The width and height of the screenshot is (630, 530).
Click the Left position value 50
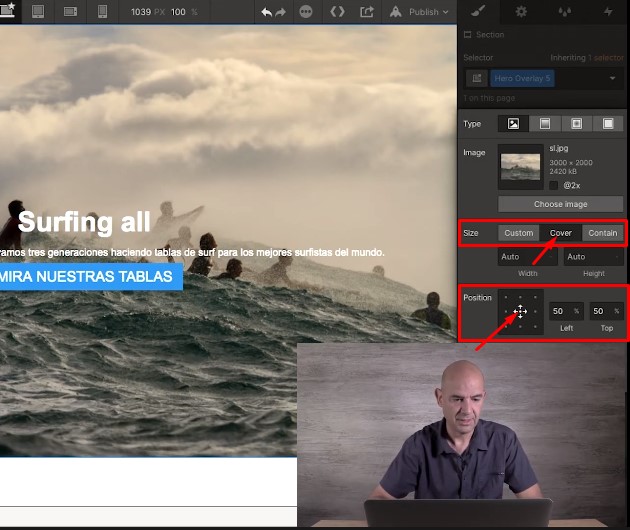tap(566, 311)
